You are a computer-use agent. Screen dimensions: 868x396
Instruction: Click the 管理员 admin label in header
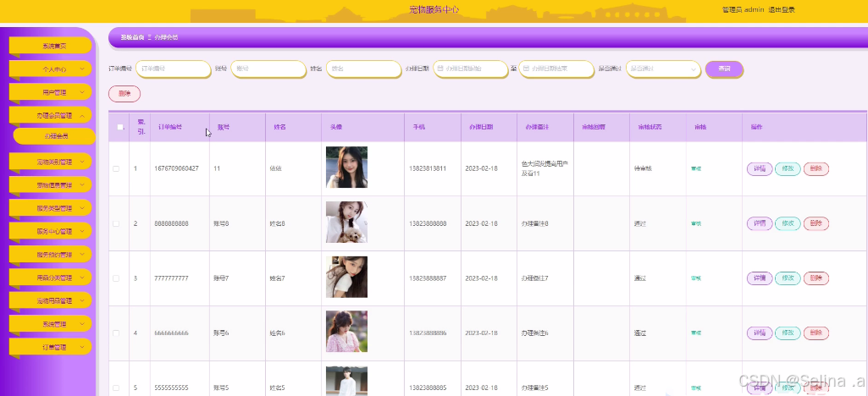coord(743,9)
